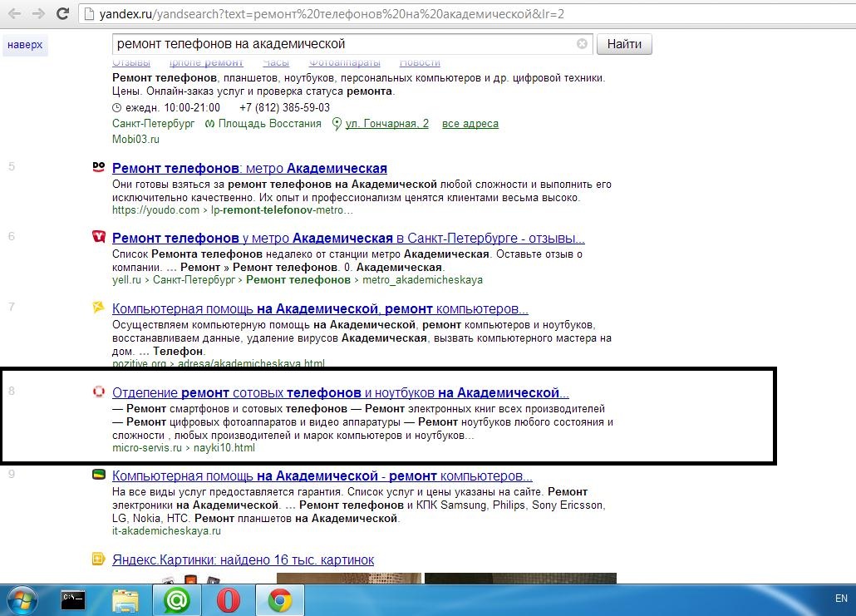Click the nayki10.html breadcrumb link
Screen dimensions: 856x616
[224, 448]
